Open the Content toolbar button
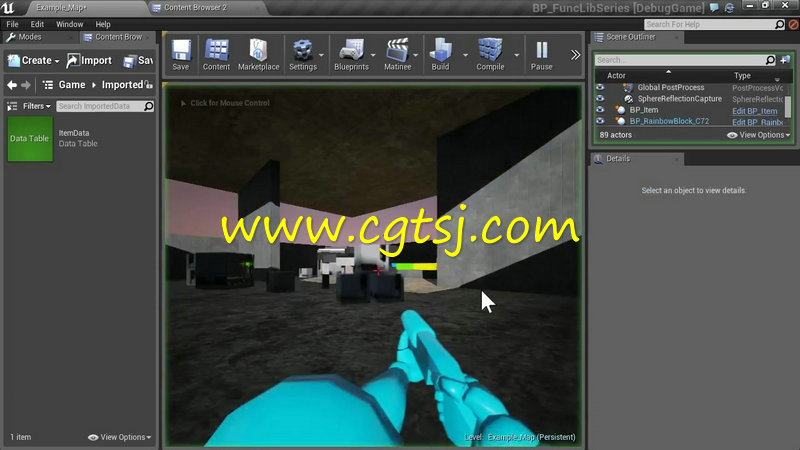This screenshot has height=450, width=800. (216, 54)
